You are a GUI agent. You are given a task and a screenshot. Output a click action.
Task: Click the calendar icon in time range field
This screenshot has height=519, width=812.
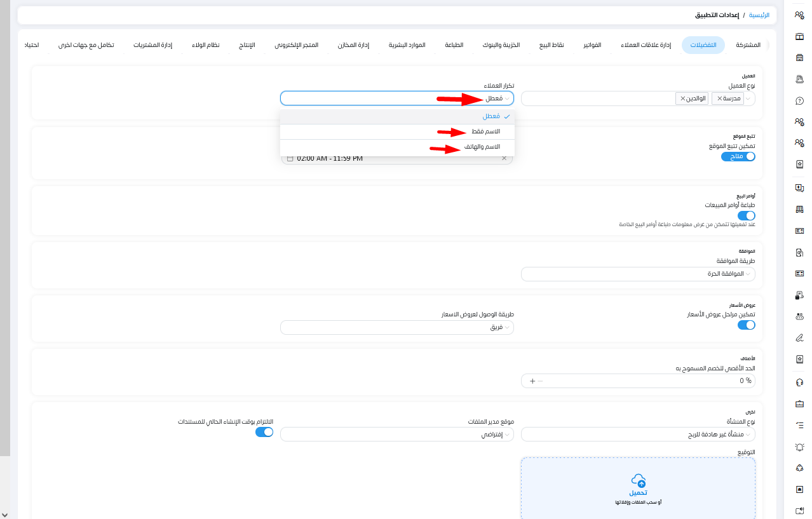290,158
